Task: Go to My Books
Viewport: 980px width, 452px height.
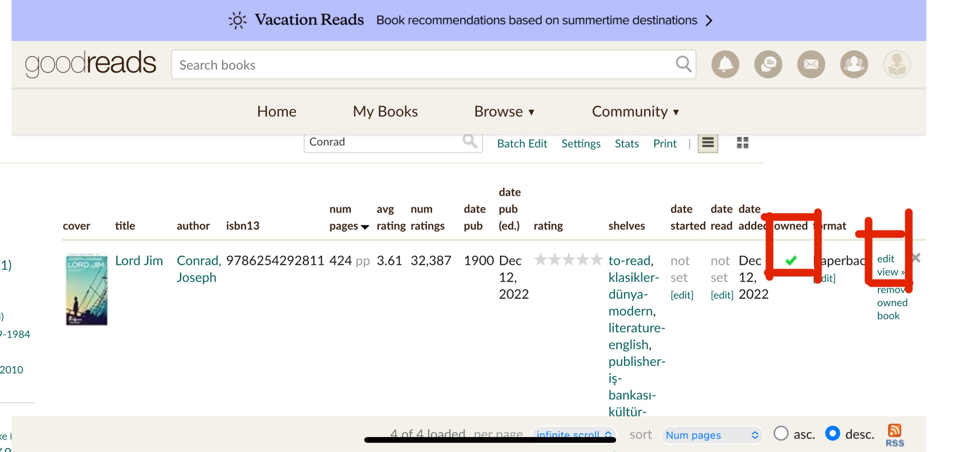Action: point(385,112)
